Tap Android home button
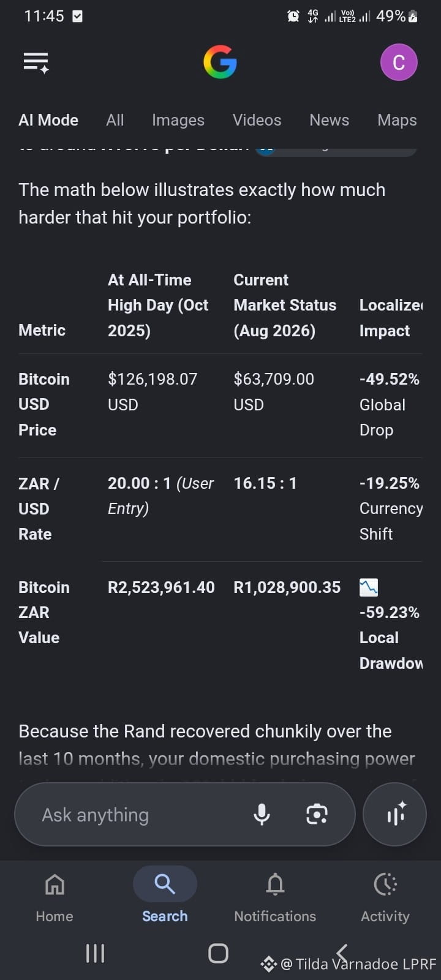Screen dimensions: 441x980 tap(219, 953)
